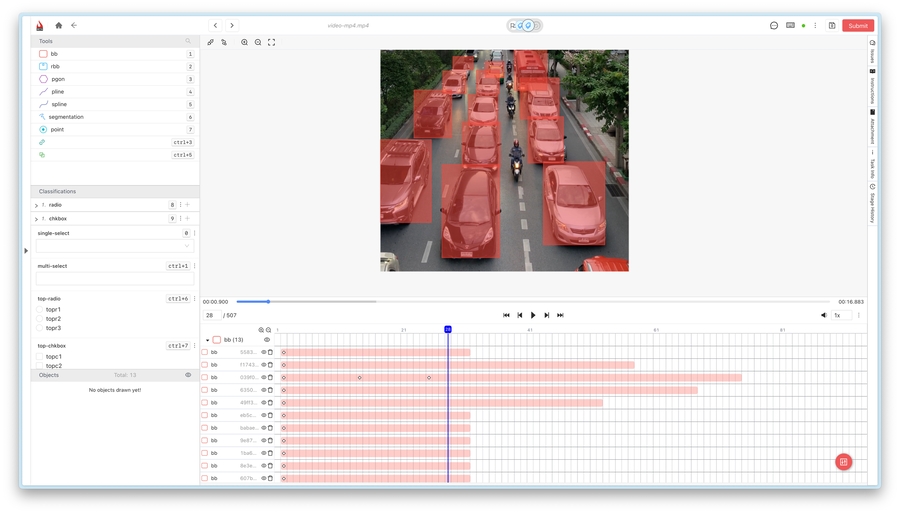
Task: Open the single-select dropdown
Action: pyautogui.click(x=114, y=246)
